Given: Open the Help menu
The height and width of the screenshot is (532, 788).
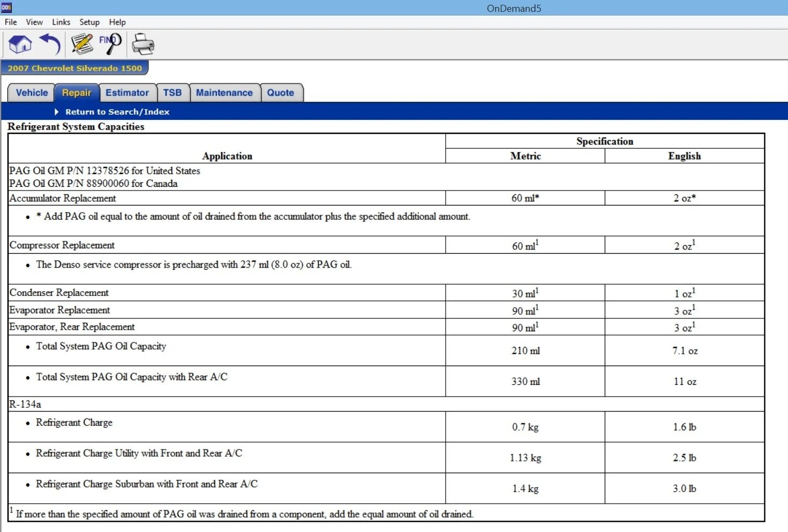Looking at the screenshot, I should coord(117,22).
